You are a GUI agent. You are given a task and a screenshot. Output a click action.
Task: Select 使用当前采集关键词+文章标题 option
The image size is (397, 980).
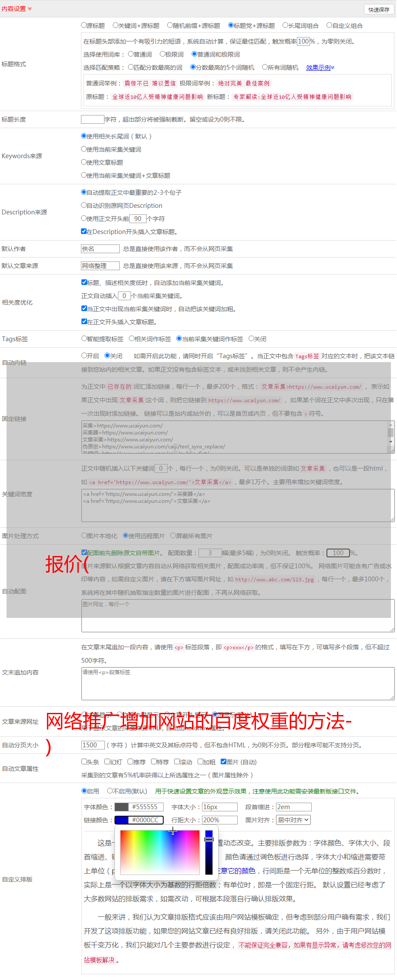pyautogui.click(x=84, y=175)
